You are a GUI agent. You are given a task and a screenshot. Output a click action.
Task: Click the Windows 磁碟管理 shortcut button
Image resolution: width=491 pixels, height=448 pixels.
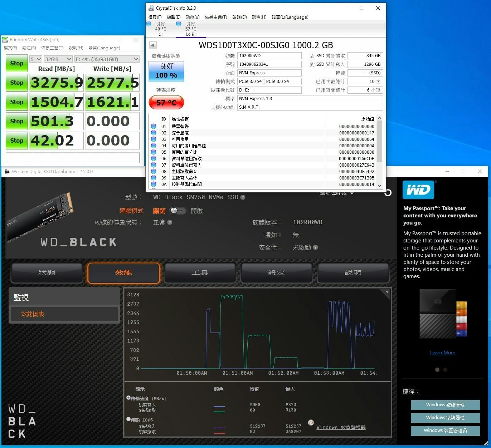446,405
